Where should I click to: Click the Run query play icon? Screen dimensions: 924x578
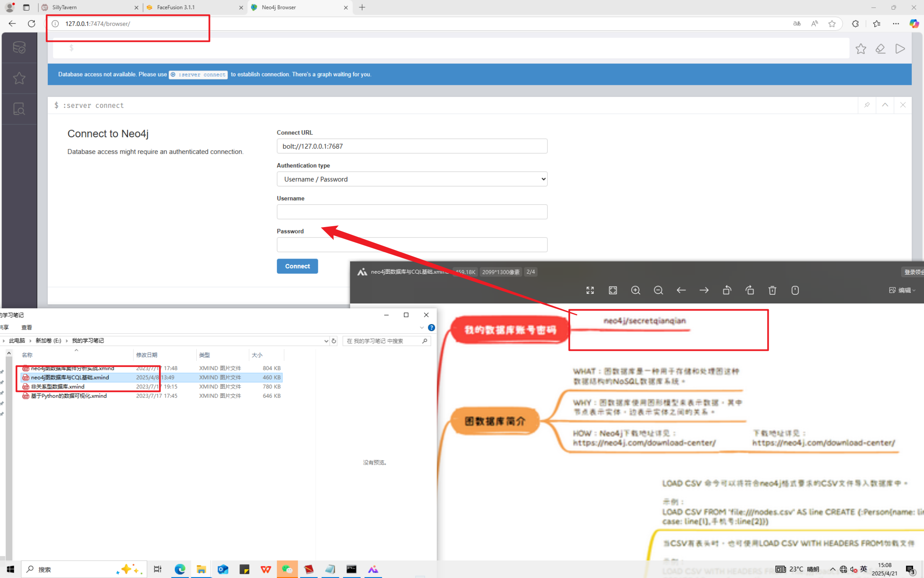(x=900, y=49)
